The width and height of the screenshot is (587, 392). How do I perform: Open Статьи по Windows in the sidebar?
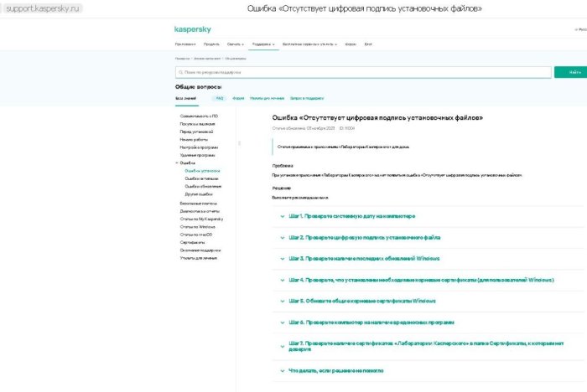[x=197, y=227]
